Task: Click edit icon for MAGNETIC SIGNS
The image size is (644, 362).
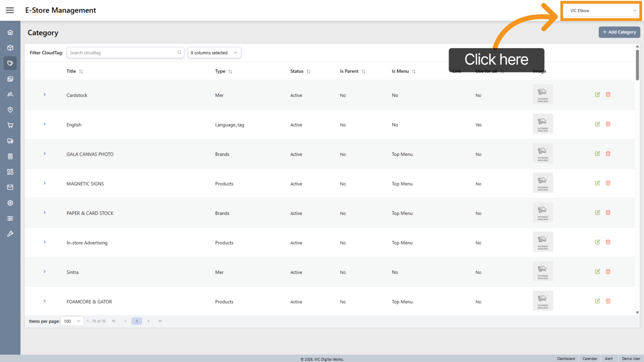Action: point(597,183)
